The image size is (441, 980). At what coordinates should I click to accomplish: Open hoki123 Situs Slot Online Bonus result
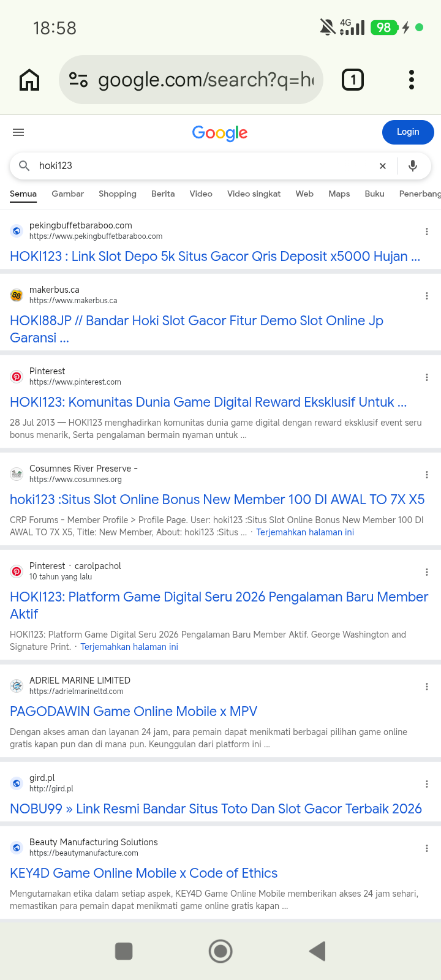click(x=217, y=499)
